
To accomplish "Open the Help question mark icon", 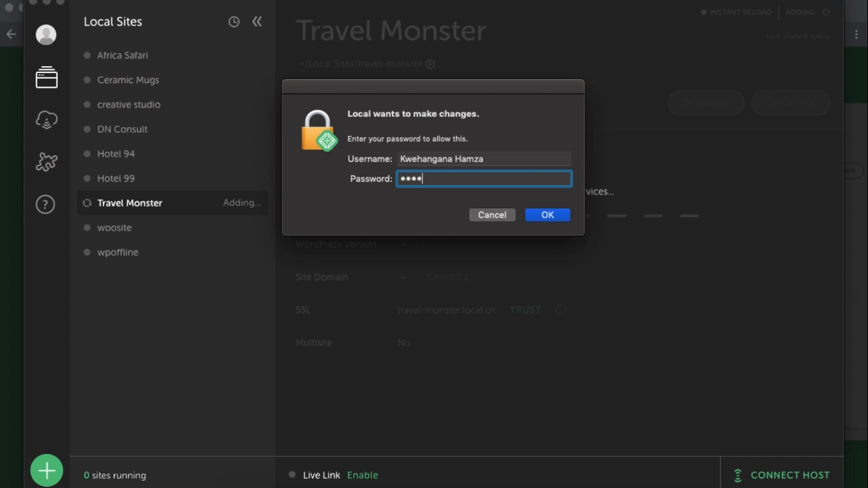I will 45,205.
